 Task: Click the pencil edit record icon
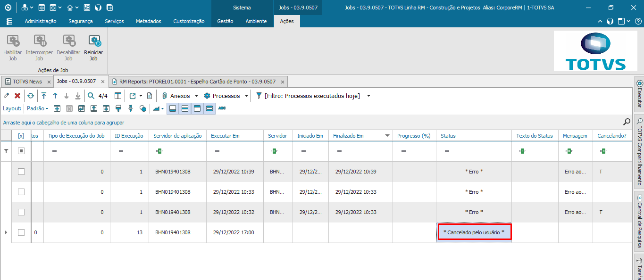6,96
